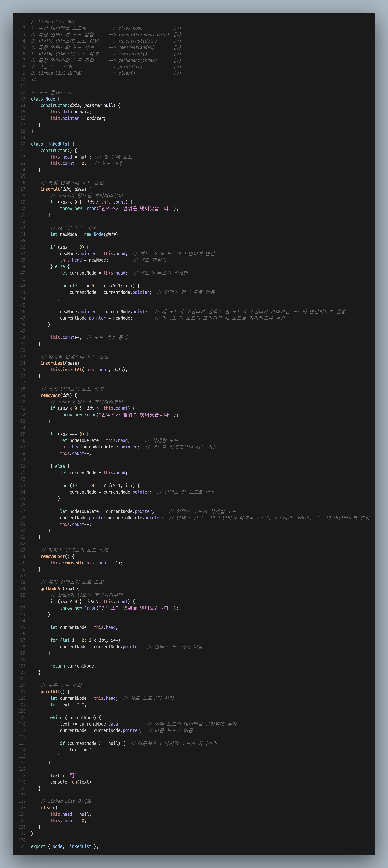
Task: Click 'text += ", "' statement
Action: coord(84,750)
